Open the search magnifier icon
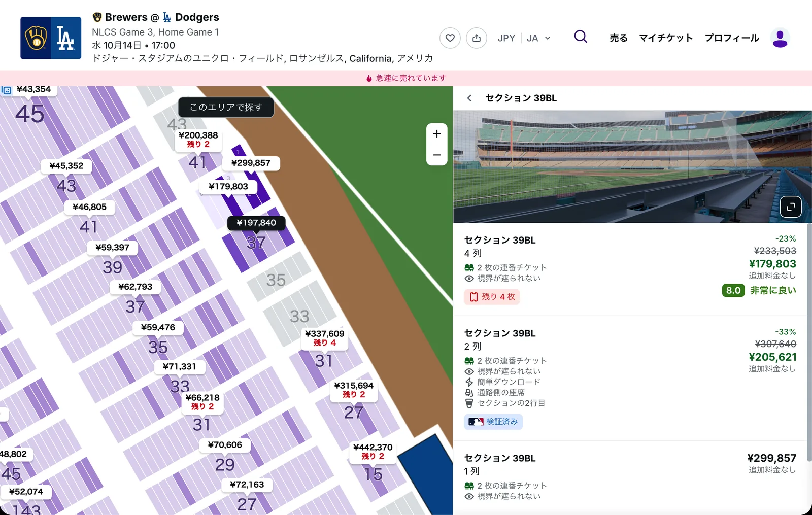 point(581,37)
